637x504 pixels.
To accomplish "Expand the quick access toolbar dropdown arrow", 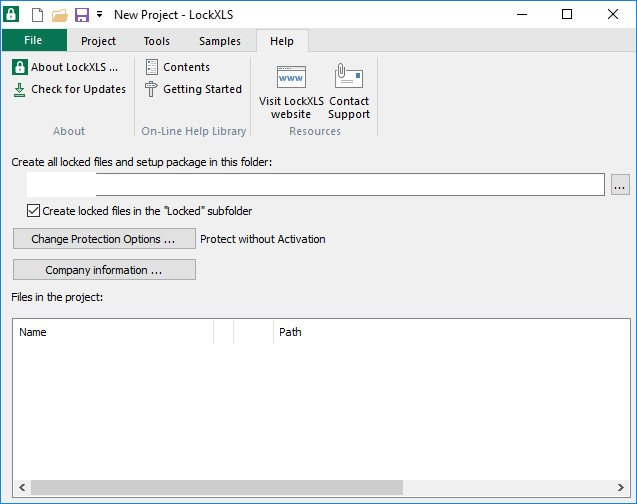I will [x=100, y=15].
